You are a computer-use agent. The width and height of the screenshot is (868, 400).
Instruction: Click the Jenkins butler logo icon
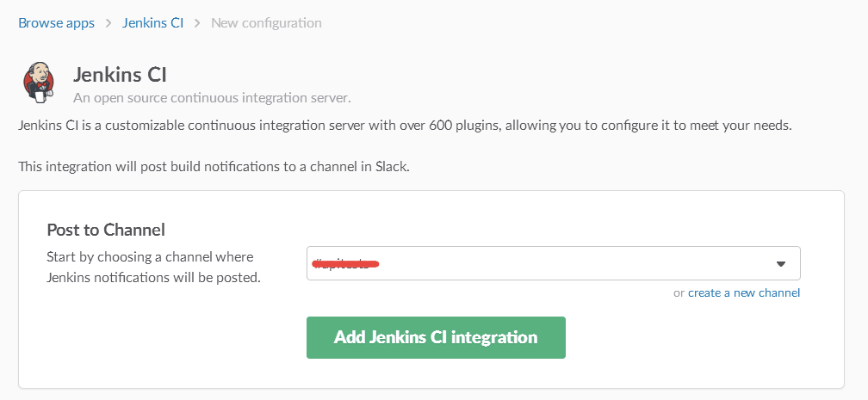38,83
